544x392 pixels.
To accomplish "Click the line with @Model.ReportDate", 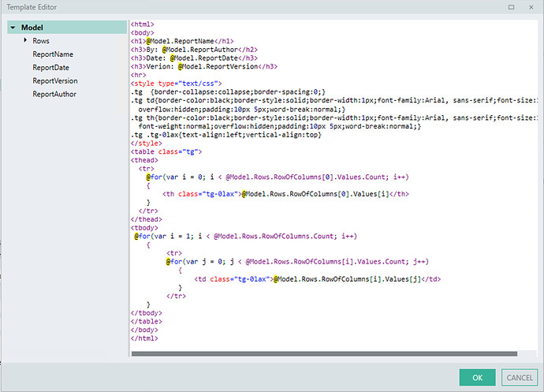I will click(194, 58).
